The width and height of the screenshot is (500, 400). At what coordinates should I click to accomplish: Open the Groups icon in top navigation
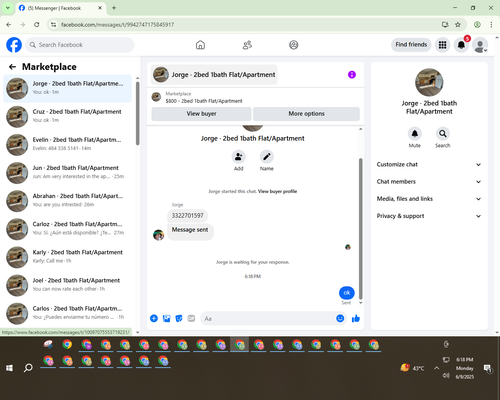(x=294, y=45)
